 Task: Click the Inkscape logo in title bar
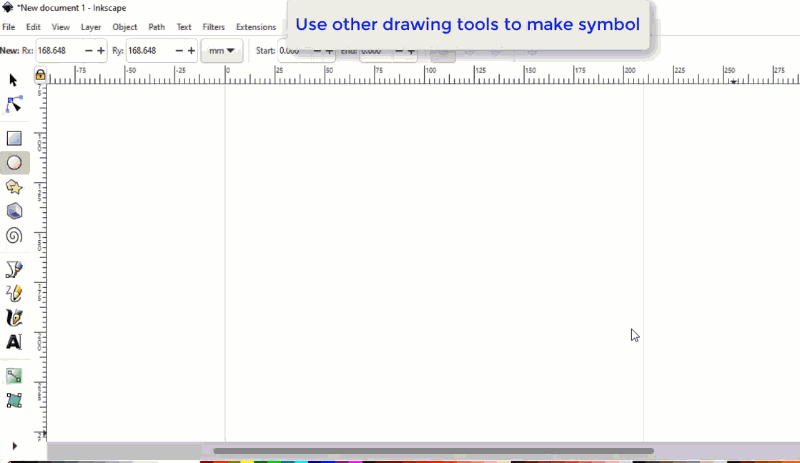pos(7,8)
